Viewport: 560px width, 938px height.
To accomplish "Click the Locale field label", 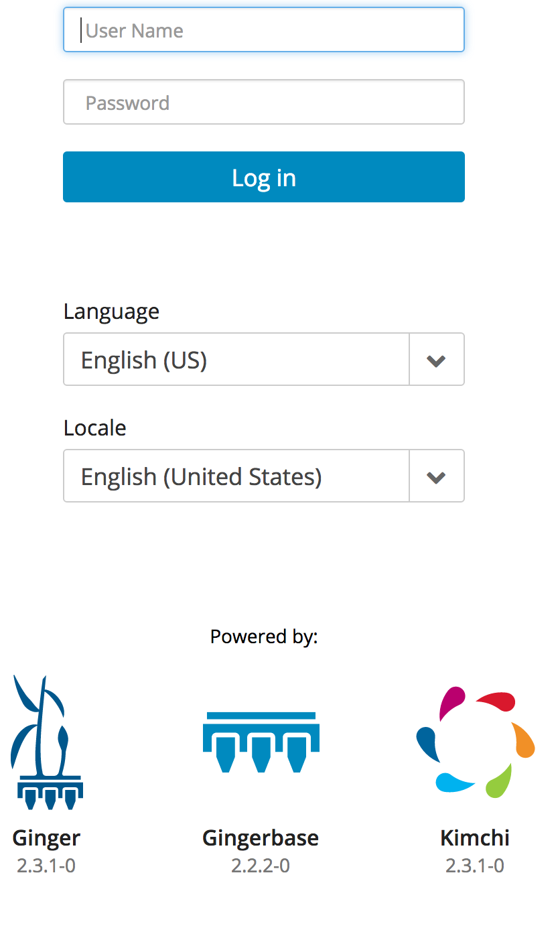I will click(x=94, y=428).
